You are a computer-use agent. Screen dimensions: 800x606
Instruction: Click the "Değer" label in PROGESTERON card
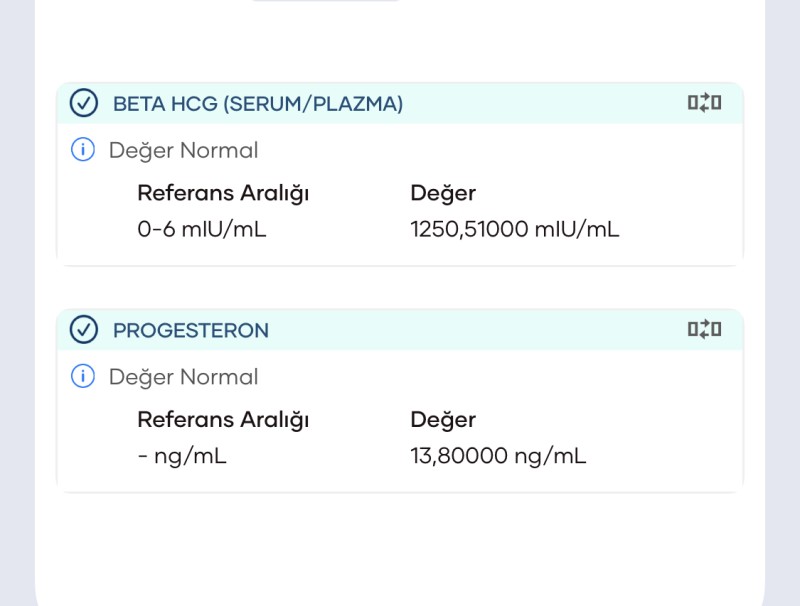click(443, 419)
